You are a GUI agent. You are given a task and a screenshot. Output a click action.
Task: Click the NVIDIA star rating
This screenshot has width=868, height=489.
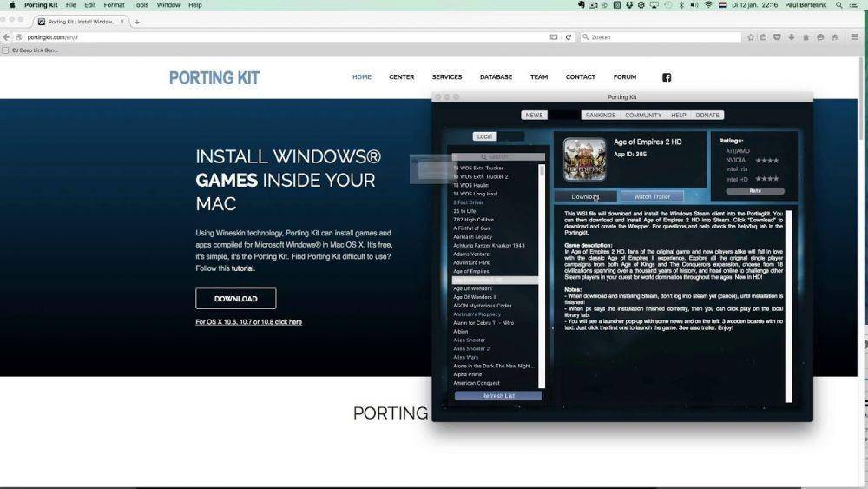[767, 161]
